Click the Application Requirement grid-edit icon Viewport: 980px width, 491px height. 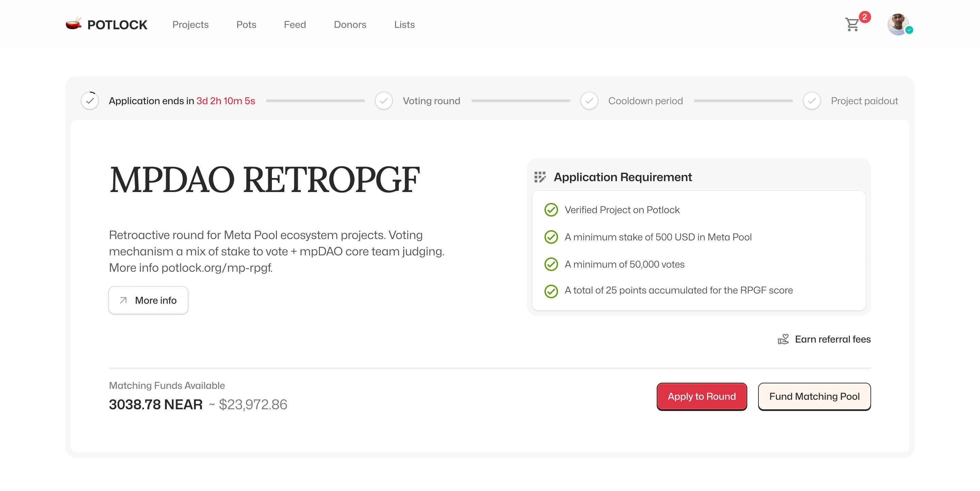(540, 177)
